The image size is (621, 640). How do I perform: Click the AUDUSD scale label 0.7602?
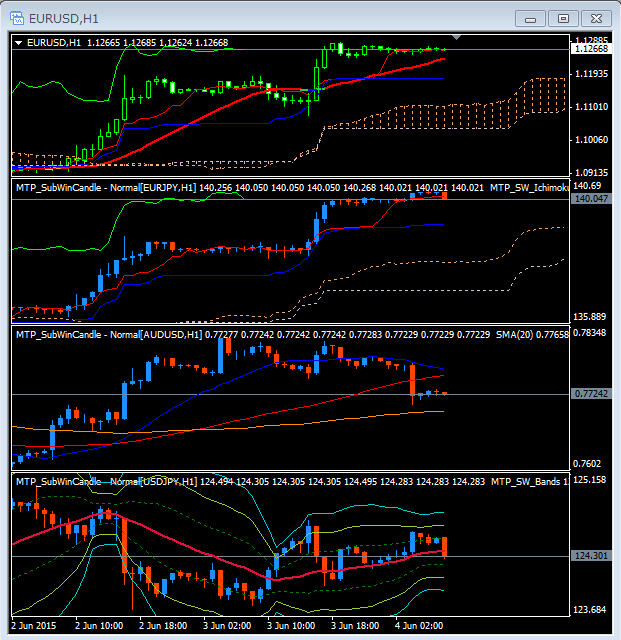pyautogui.click(x=587, y=464)
